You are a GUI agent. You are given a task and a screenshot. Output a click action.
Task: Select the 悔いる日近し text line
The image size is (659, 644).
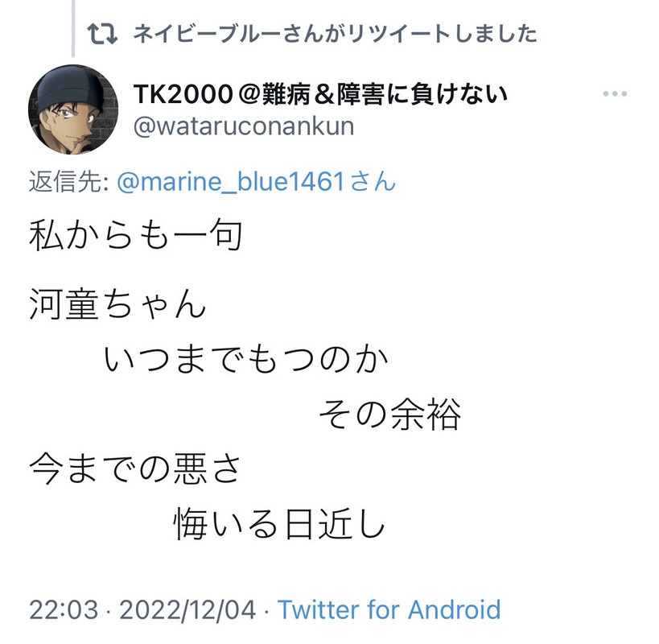coord(279,524)
